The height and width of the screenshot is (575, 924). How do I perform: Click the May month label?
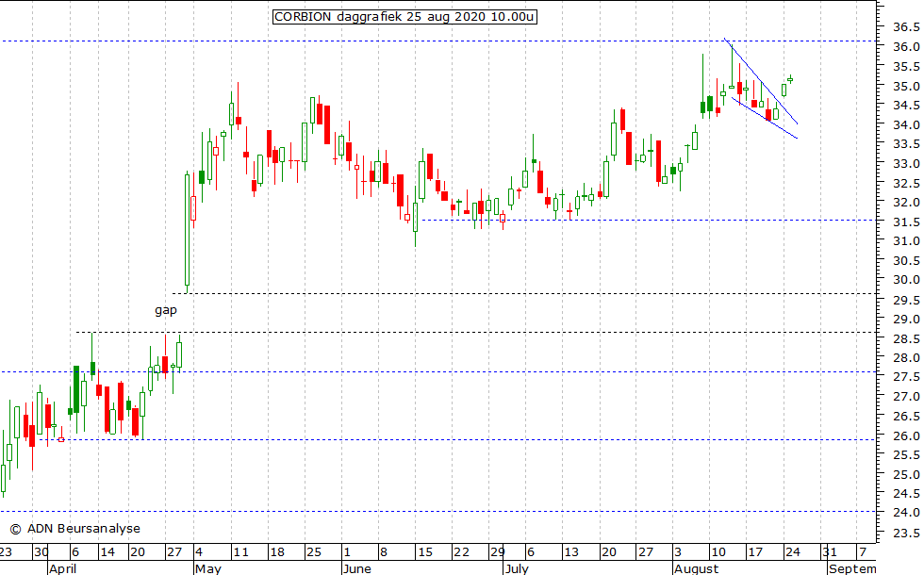click(208, 568)
